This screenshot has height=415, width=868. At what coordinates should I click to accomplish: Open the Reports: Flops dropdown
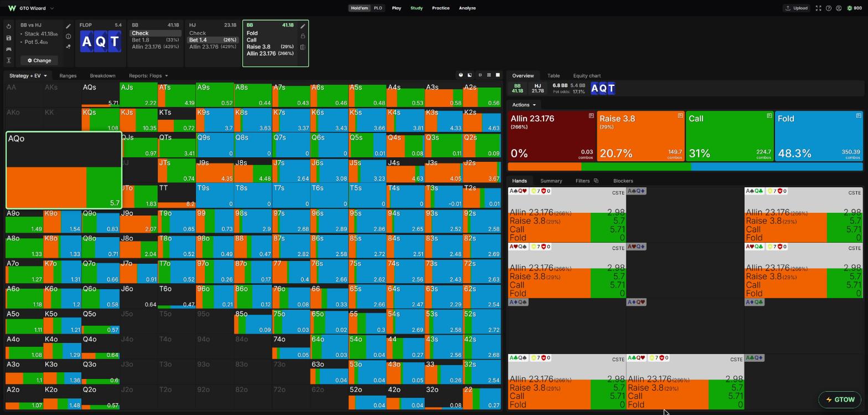tap(148, 76)
